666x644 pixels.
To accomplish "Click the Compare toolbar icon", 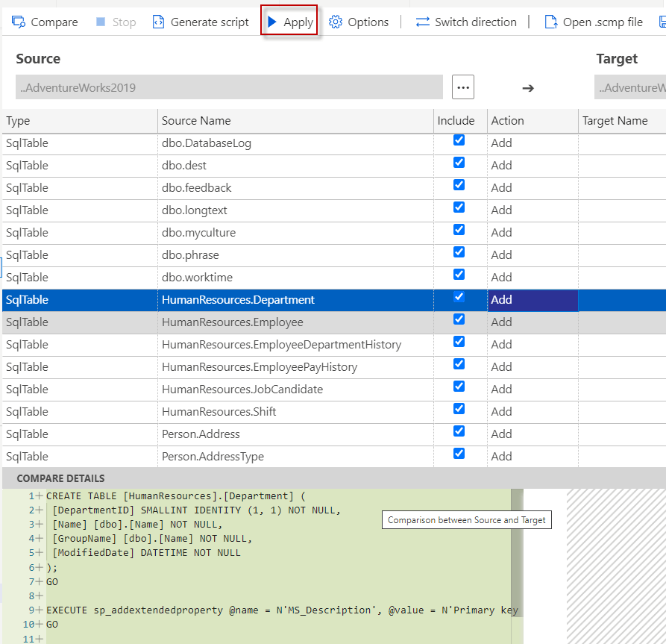I will [19, 22].
